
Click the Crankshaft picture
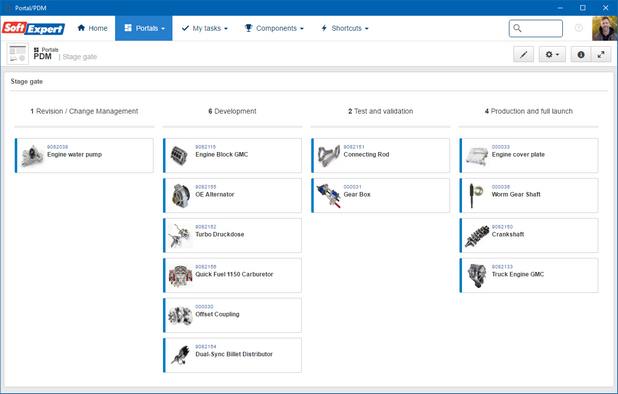(x=477, y=236)
